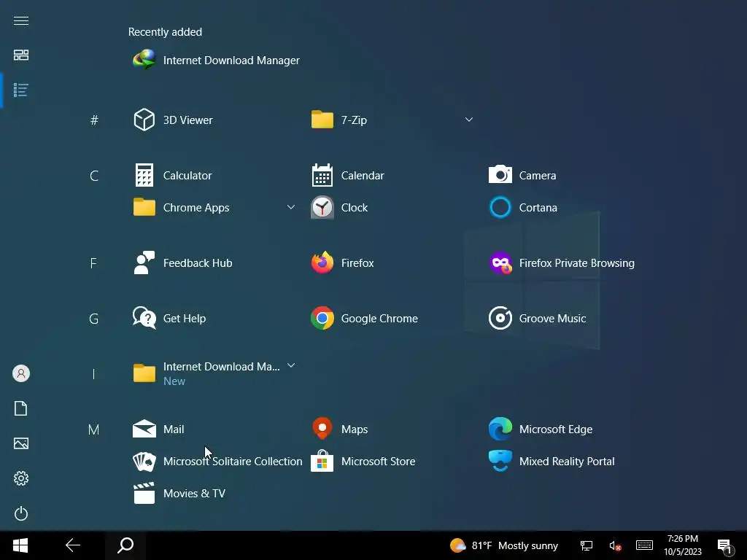This screenshot has width=747, height=560.
Task: Launch the 3D Viewer app
Action: (174, 120)
